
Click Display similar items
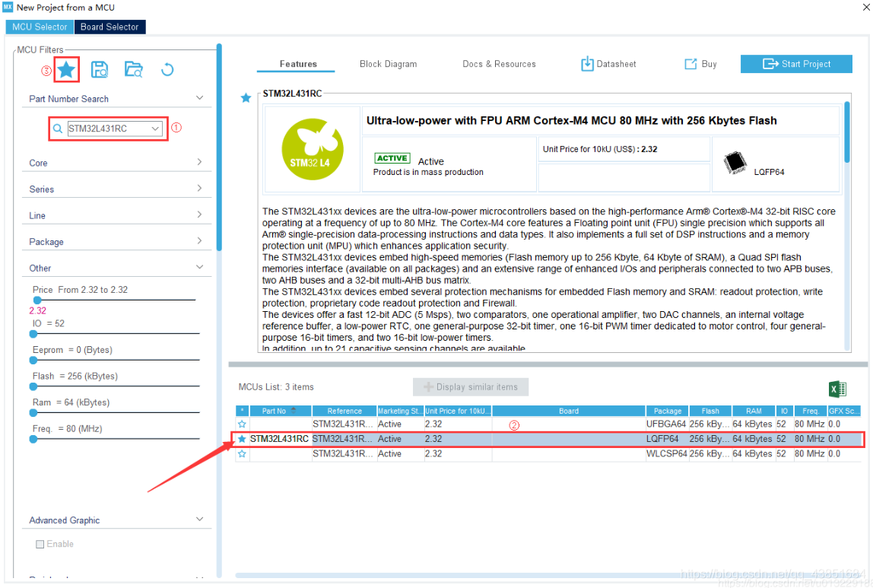click(x=471, y=387)
